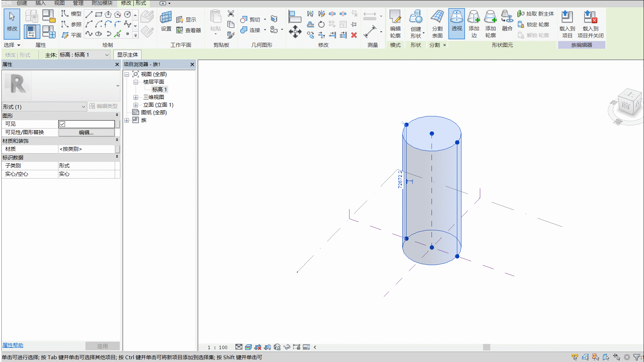Close the 项目浏览器 panel

[x=192, y=65]
